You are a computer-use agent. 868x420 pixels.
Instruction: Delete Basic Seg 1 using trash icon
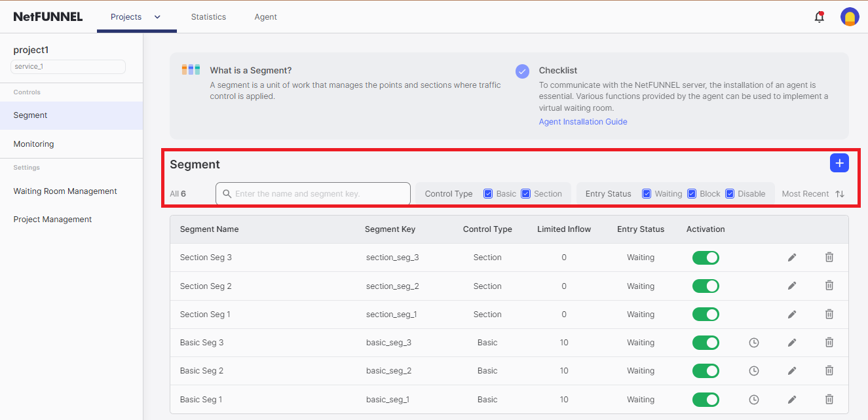[829, 399]
